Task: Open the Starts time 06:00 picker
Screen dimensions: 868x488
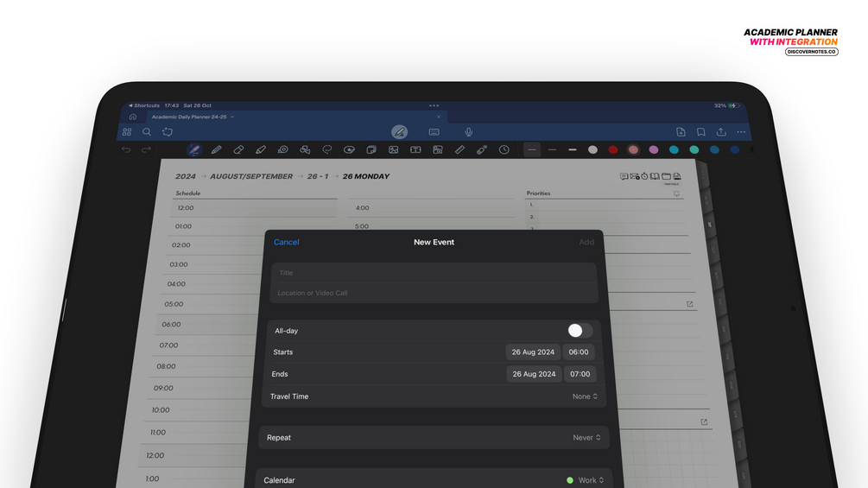Action: (579, 352)
